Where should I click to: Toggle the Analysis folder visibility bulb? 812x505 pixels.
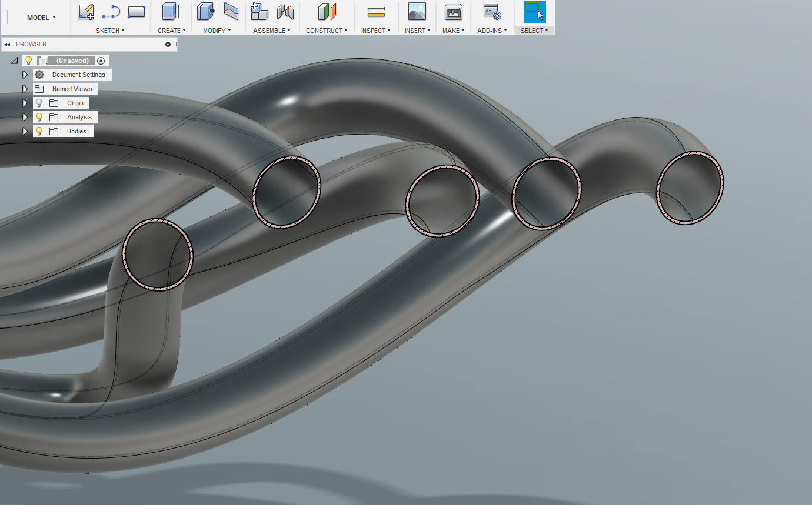[x=39, y=117]
